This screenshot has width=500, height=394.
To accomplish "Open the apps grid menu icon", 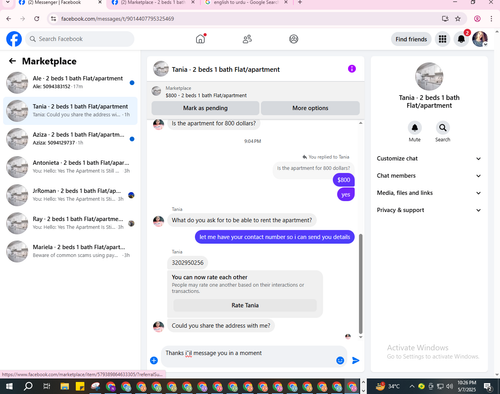I will pyautogui.click(x=442, y=39).
